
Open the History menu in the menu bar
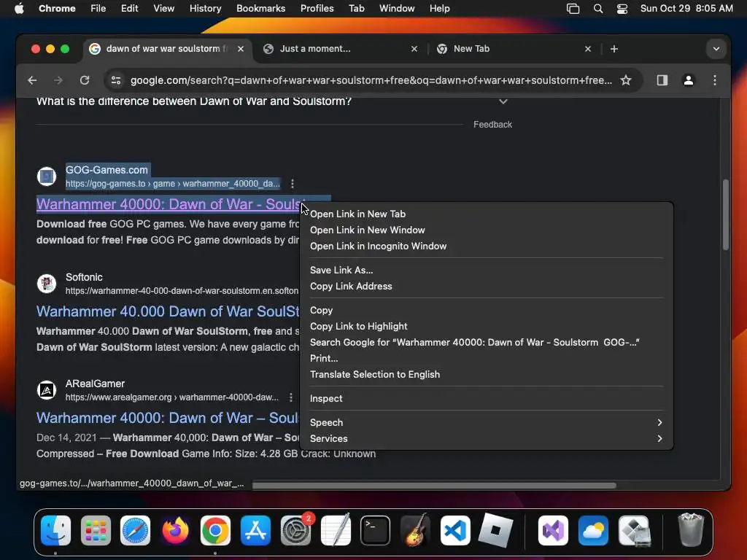click(x=205, y=8)
